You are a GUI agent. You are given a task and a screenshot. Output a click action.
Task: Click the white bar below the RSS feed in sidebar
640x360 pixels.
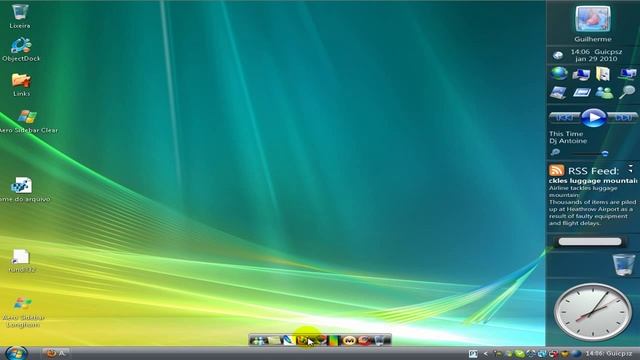pyautogui.click(x=590, y=242)
